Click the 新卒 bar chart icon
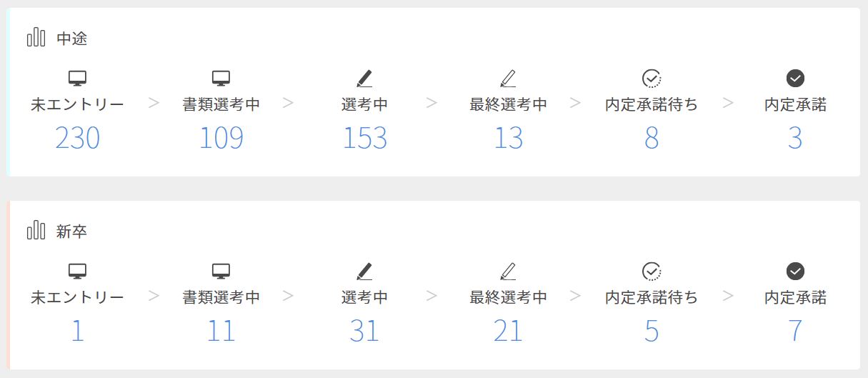The height and width of the screenshot is (378, 868). (x=36, y=231)
